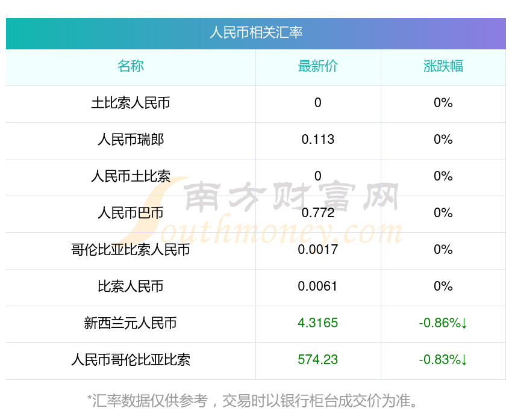Select the 0.772 price value
This screenshot has height=420, width=512.
click(317, 213)
